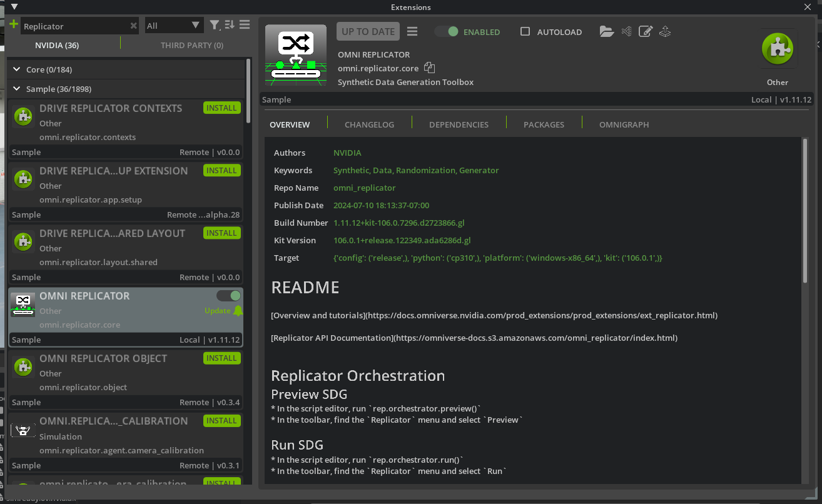822x504 pixels.
Task: Install Omni Replicator Object extension
Action: coord(222,358)
